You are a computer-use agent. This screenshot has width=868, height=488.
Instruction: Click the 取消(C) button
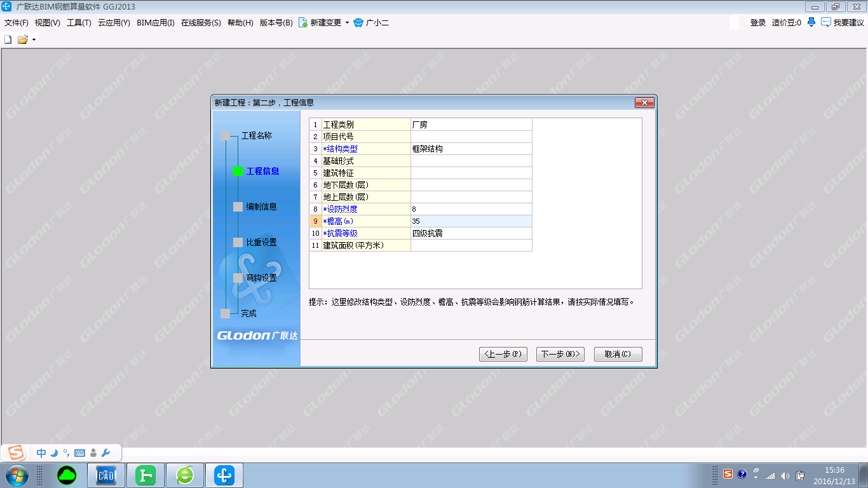[618, 354]
